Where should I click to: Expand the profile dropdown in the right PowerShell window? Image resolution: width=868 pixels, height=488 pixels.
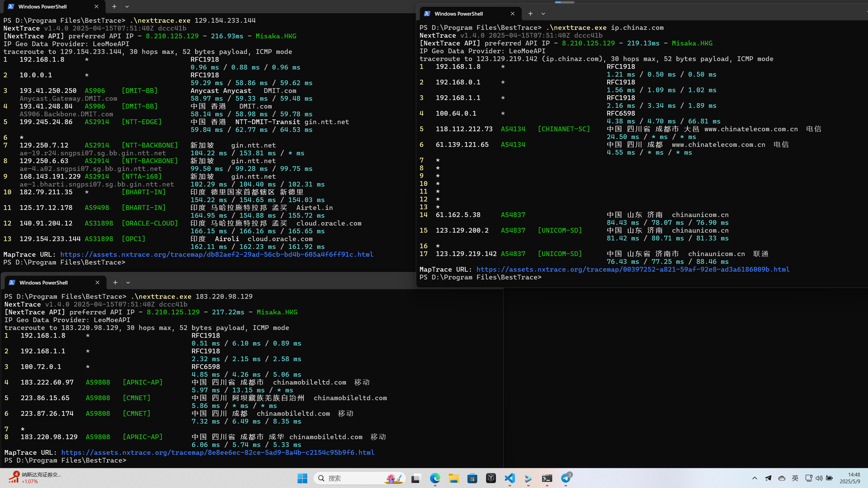pos(543,14)
